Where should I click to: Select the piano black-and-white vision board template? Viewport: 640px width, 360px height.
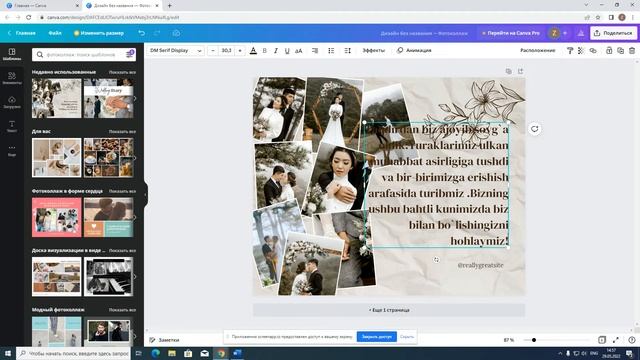108,277
